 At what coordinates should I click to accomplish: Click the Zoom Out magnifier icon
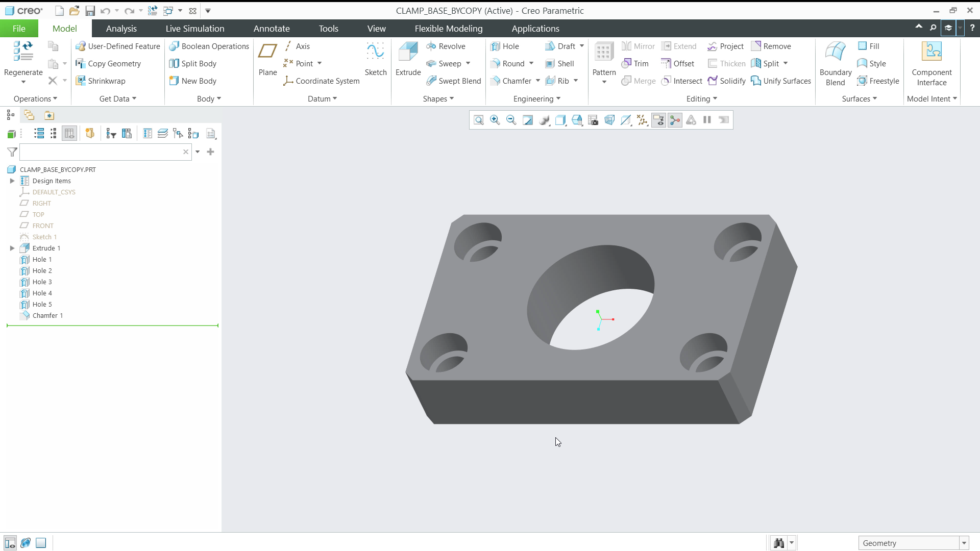point(511,120)
